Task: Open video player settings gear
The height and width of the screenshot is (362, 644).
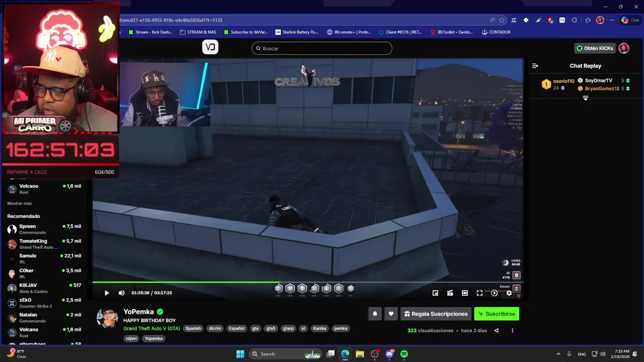Action: pos(509,293)
